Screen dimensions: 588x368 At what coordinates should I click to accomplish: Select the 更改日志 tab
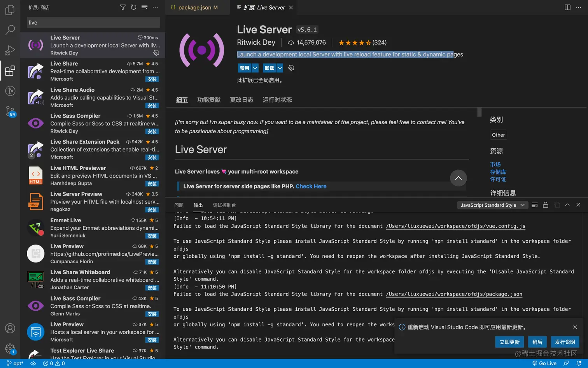point(241,100)
